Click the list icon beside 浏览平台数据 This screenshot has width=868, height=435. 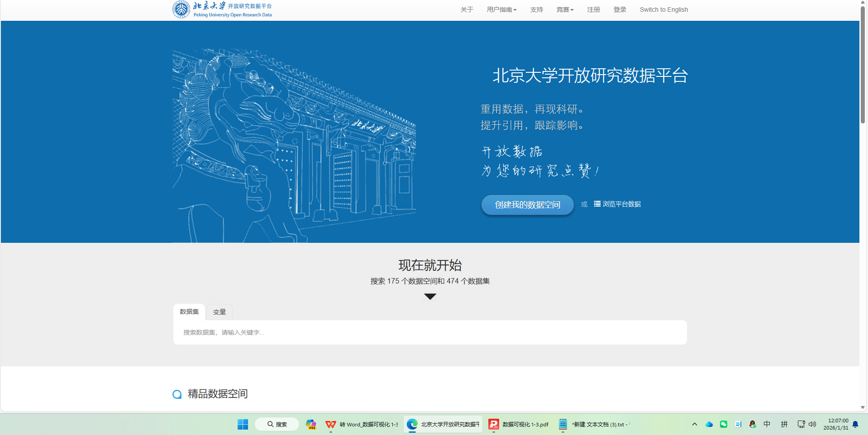point(597,204)
